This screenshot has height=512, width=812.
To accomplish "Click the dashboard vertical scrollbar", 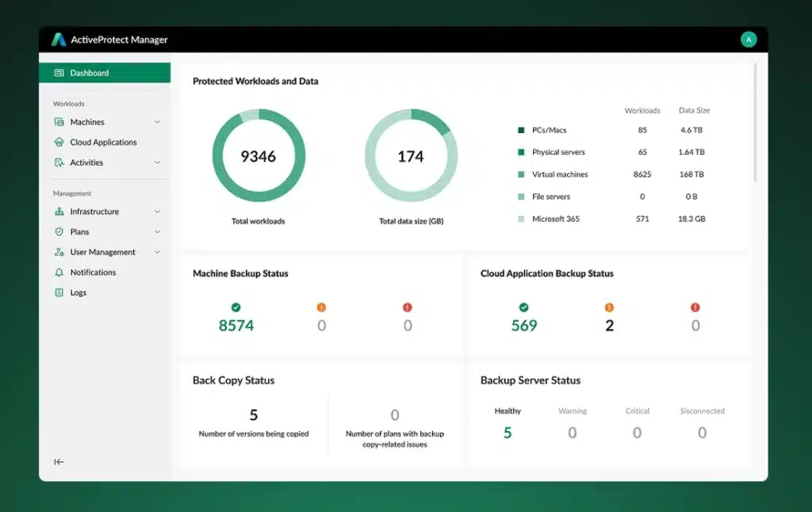I will click(x=755, y=123).
